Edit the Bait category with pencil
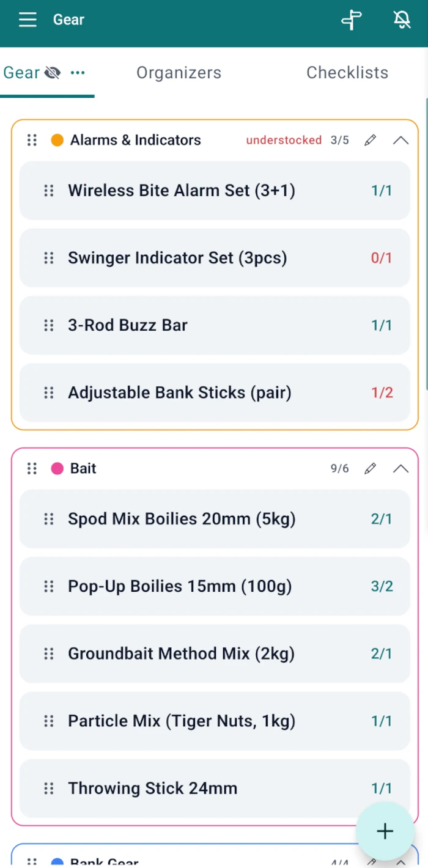The image size is (428, 868). 370,469
